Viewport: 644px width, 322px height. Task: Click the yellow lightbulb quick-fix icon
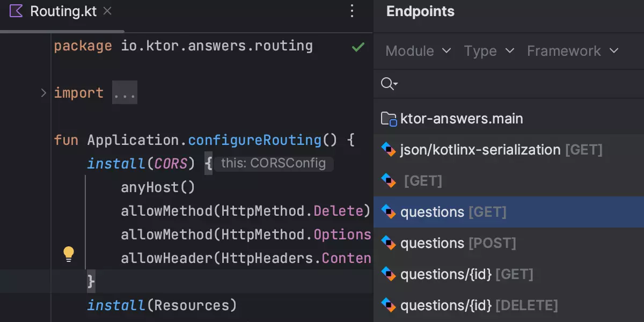tap(69, 254)
